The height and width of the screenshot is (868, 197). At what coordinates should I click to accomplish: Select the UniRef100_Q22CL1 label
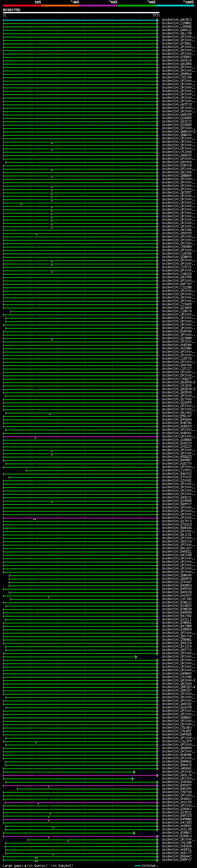(x=177, y=619)
